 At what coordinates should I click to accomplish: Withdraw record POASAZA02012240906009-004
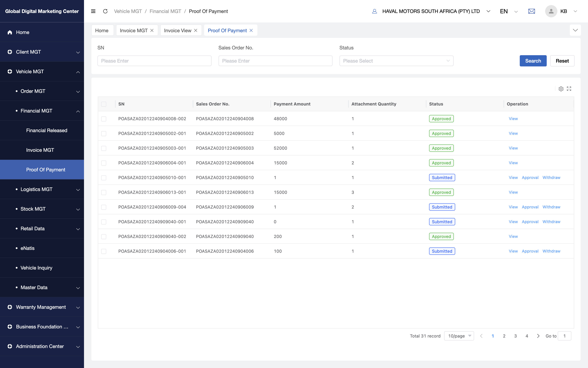tap(551, 207)
